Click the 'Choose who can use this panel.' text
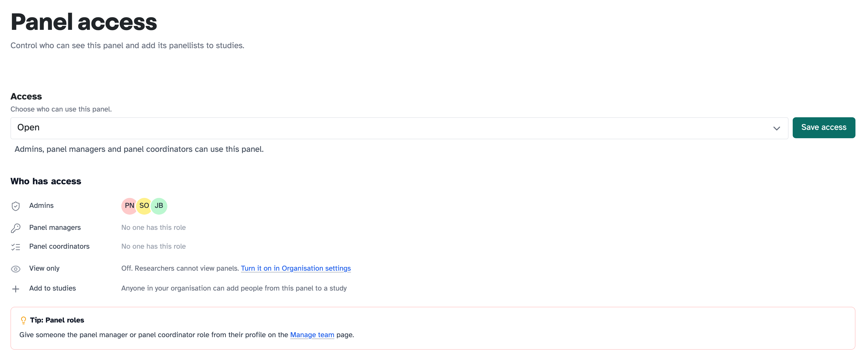868x356 pixels. (61, 109)
